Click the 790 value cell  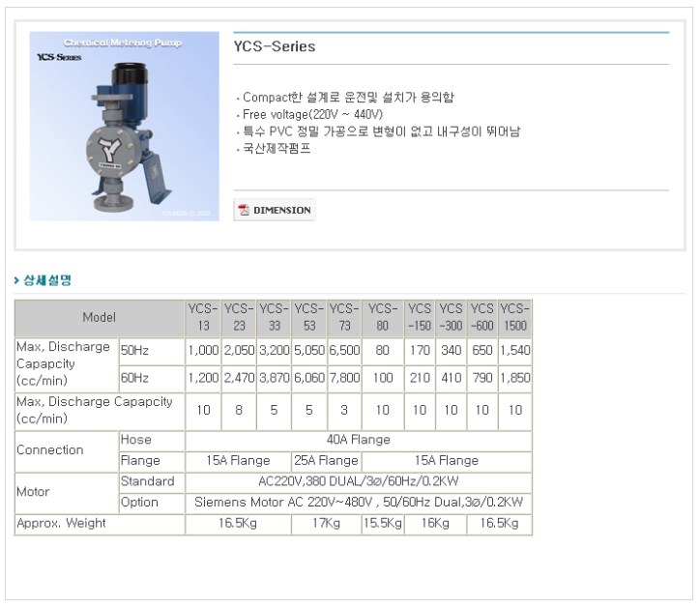pos(482,379)
